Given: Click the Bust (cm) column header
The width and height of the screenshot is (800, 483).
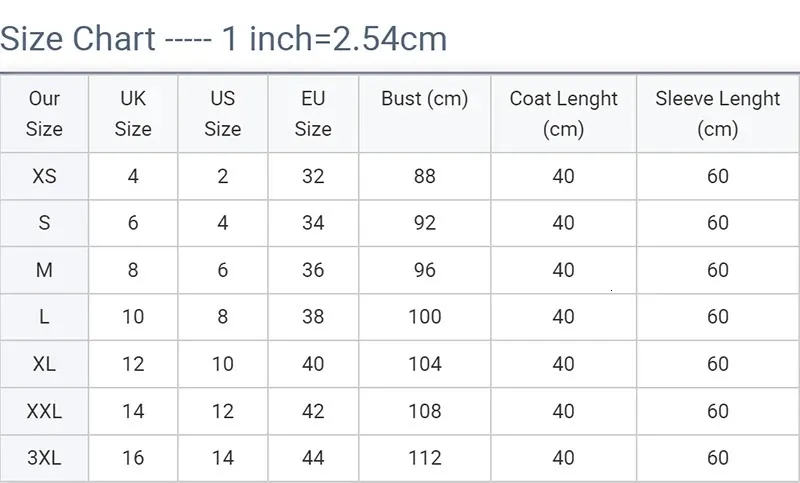Looking at the screenshot, I should click(x=424, y=98).
